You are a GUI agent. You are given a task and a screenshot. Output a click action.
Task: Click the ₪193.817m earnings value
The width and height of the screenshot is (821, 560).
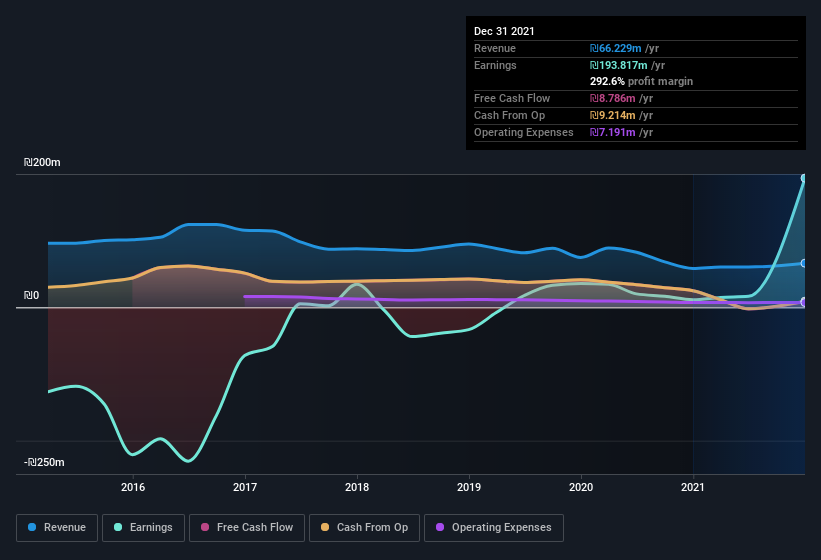point(618,65)
